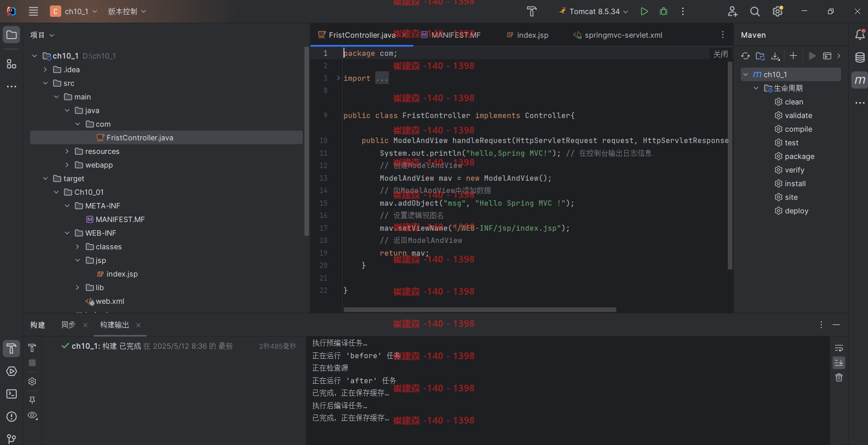Unfold the collapsed import block
This screenshot has width=868, height=445.
(338, 78)
